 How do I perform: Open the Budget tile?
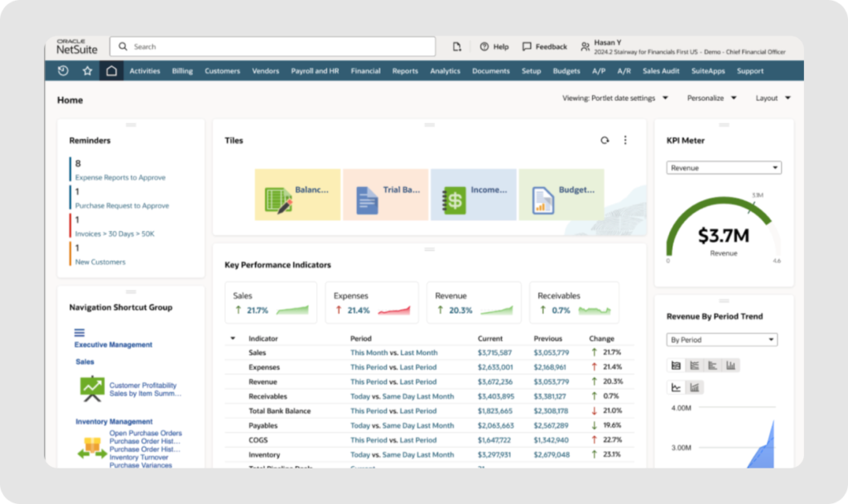tap(561, 194)
